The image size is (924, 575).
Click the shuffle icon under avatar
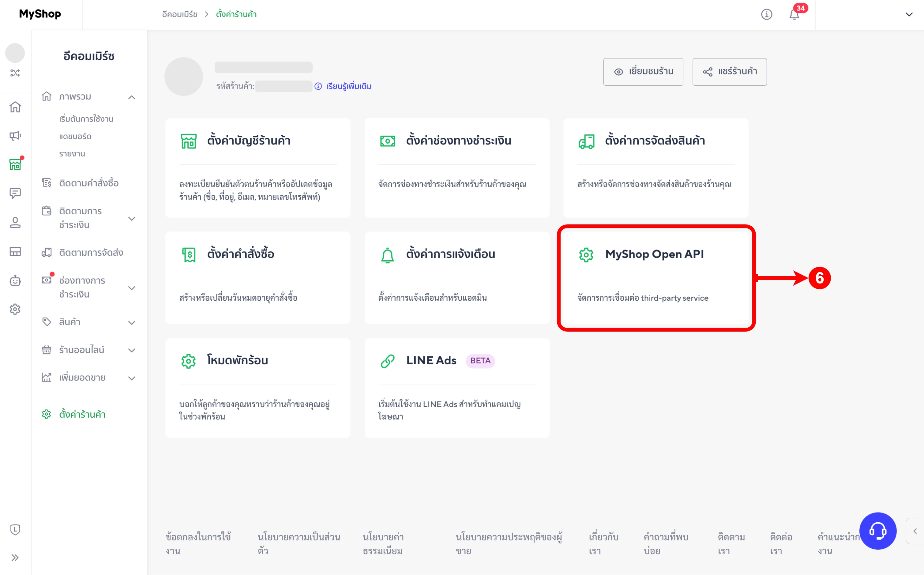click(15, 73)
